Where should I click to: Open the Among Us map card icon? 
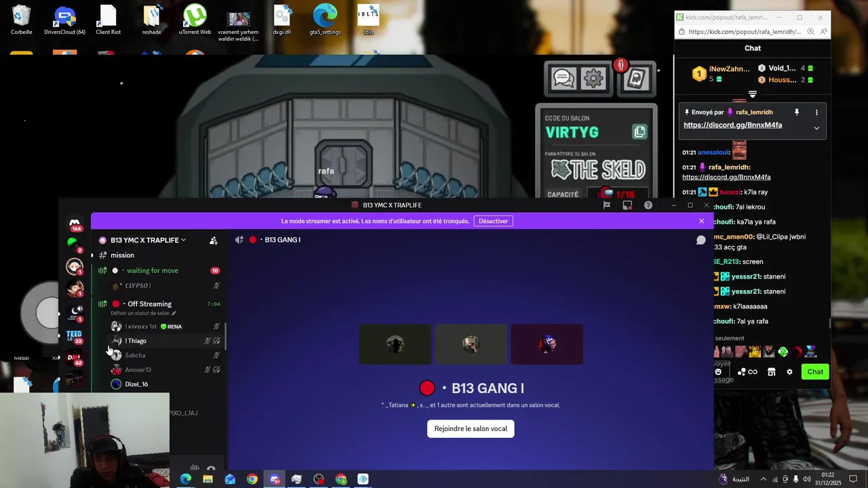[x=636, y=79]
